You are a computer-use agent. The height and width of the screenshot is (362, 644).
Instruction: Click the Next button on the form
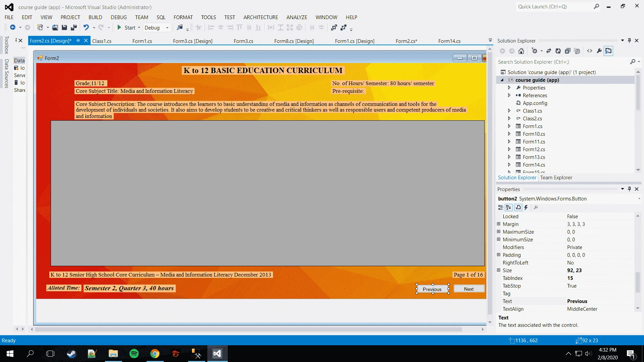coord(469,289)
